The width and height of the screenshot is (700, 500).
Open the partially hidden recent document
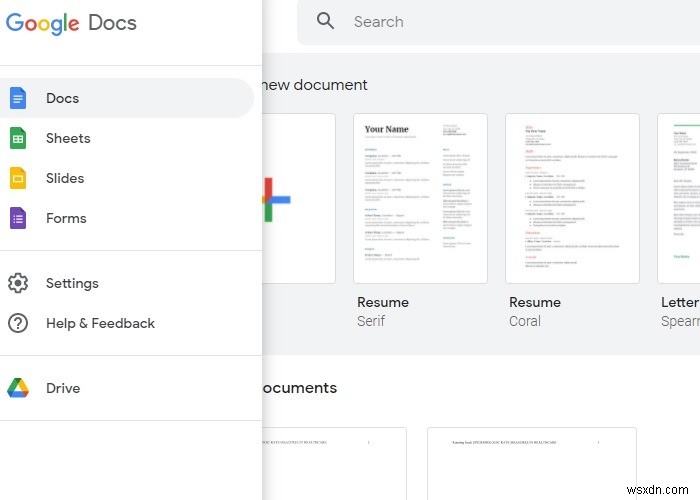click(334, 463)
